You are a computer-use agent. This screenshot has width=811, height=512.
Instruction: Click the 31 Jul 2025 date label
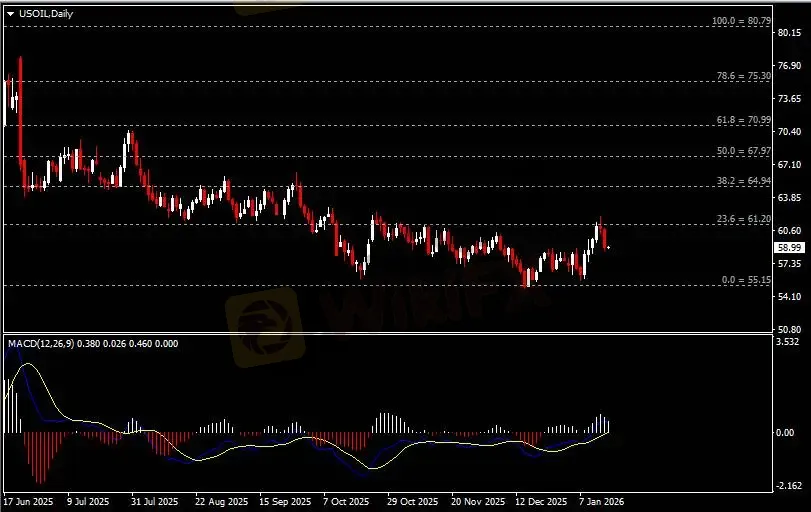[x=154, y=502]
